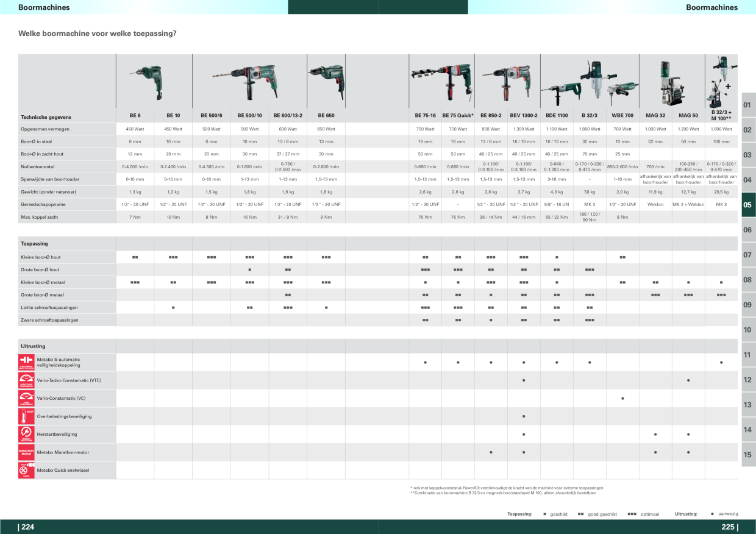The image size is (756, 534).
Task: Click the "Zware schroeftoepassingen" row label
Action: coord(49,320)
